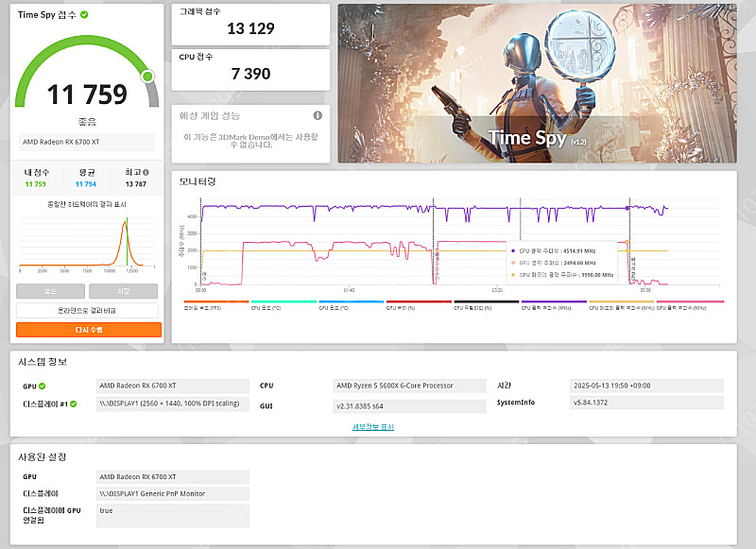Click the 그래픽 점수 value 13 129
Image resolution: width=756 pixels, height=549 pixels.
tap(250, 28)
